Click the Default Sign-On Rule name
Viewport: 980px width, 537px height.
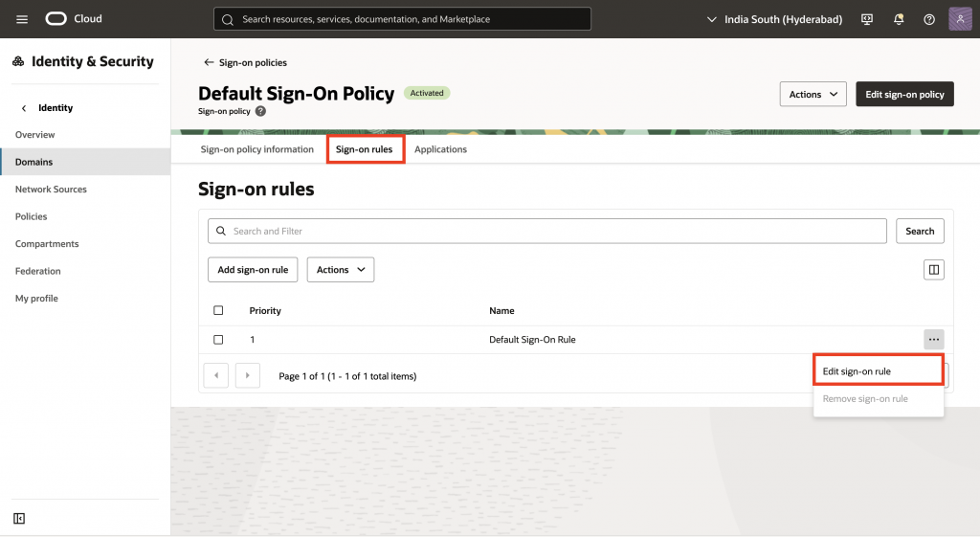532,340
